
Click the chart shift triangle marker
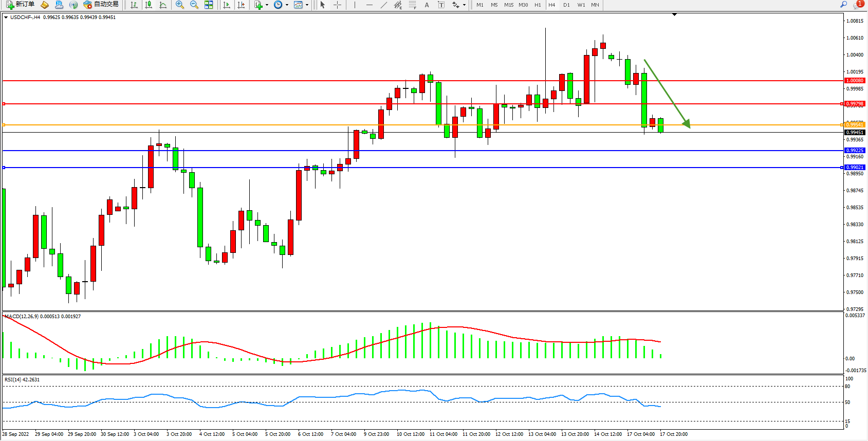click(x=674, y=15)
